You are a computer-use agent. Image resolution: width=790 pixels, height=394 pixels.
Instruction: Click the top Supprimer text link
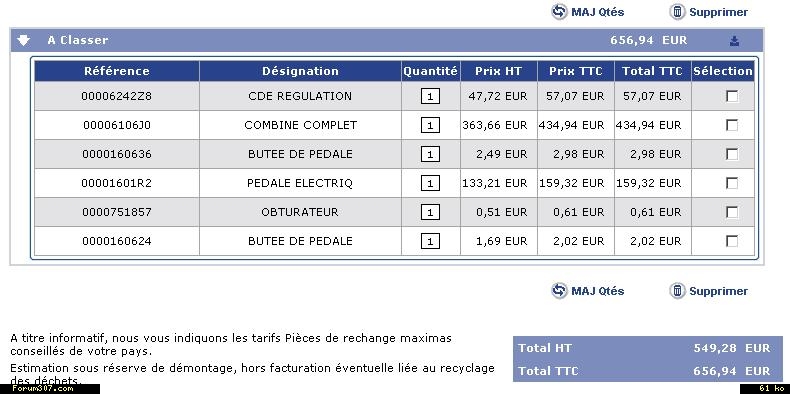tap(718, 12)
